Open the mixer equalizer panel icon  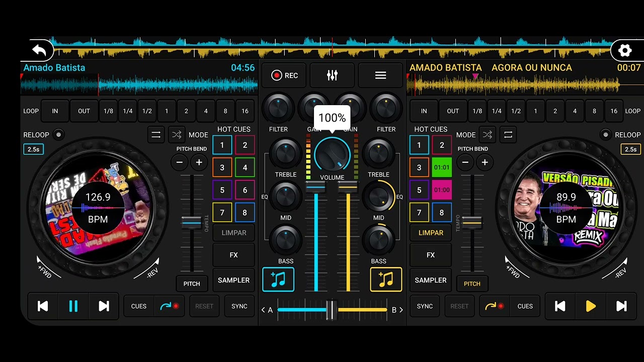(332, 75)
